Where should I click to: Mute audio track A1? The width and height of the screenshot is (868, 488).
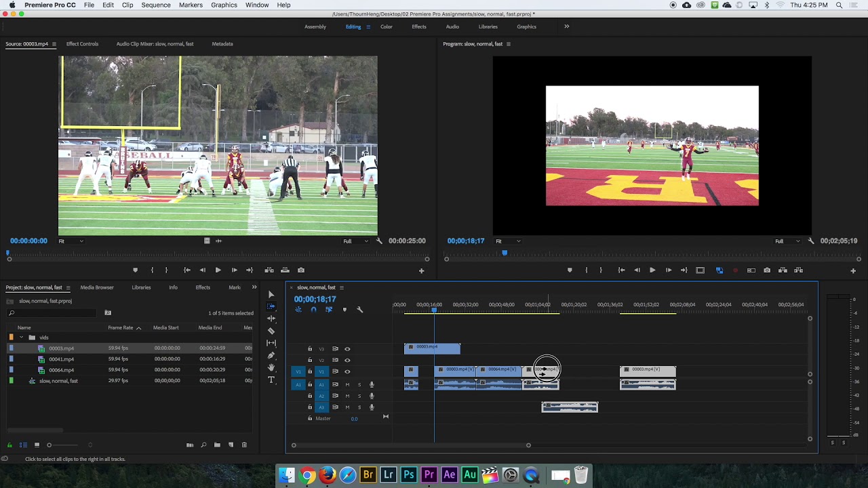(347, 385)
